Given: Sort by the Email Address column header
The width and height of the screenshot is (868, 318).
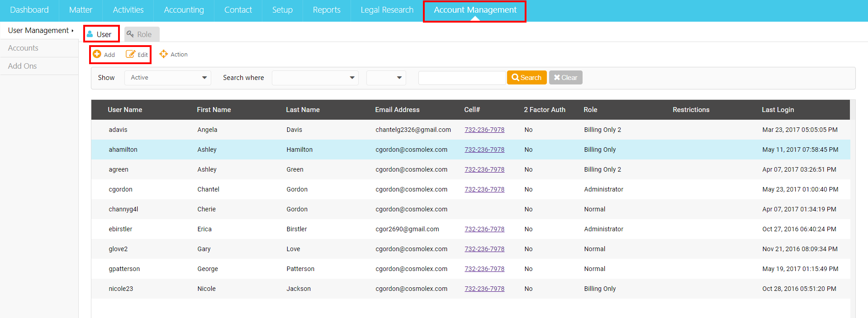Looking at the screenshot, I should [x=397, y=110].
